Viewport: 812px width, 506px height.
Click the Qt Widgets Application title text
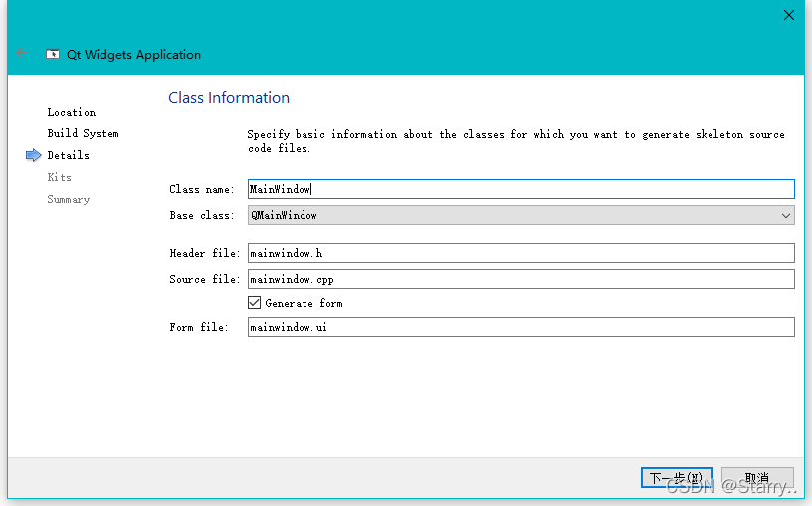point(133,55)
